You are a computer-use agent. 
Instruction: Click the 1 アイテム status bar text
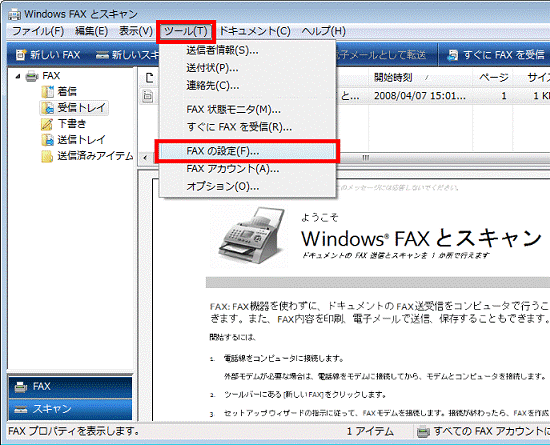[370, 432]
